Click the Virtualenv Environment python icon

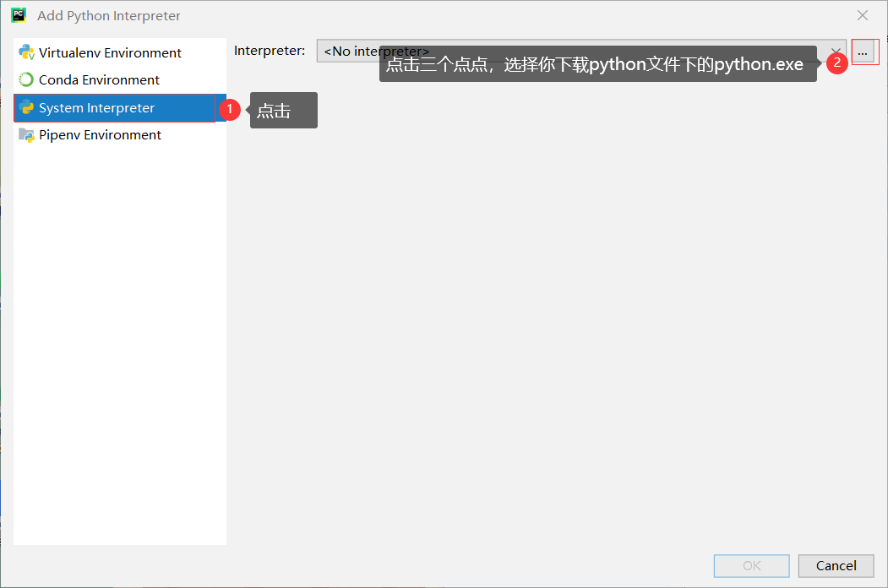(27, 52)
